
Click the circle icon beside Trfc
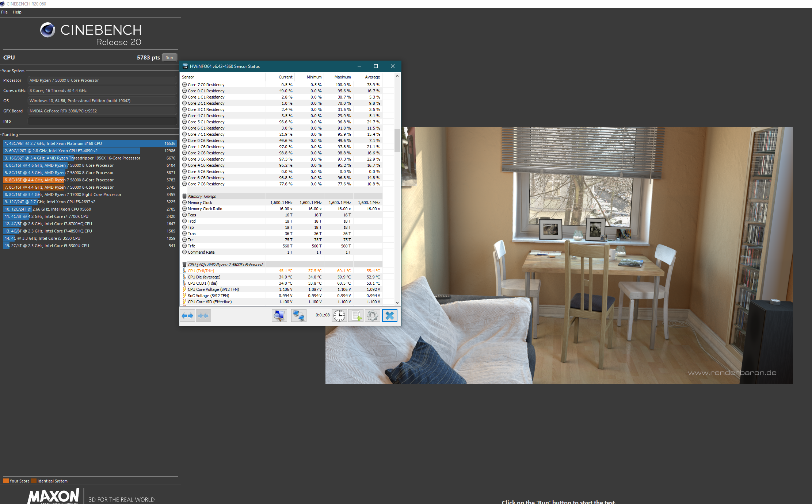[x=184, y=246]
